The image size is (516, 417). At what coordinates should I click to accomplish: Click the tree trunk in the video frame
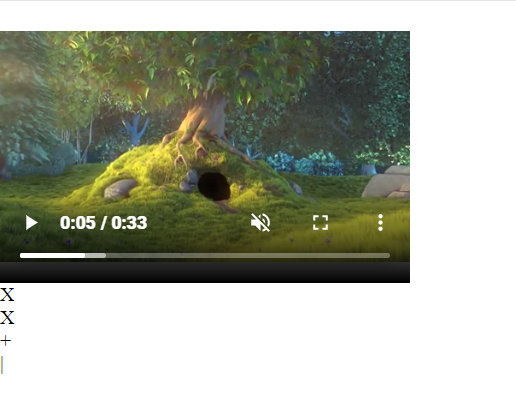coord(204,117)
